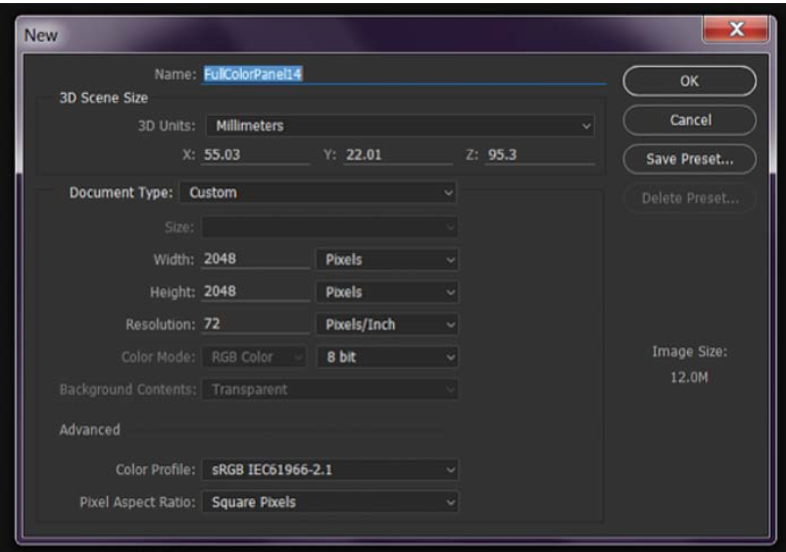Open the Color Mode RGB Color dropdown
This screenshot has width=786, height=552.
pos(255,357)
